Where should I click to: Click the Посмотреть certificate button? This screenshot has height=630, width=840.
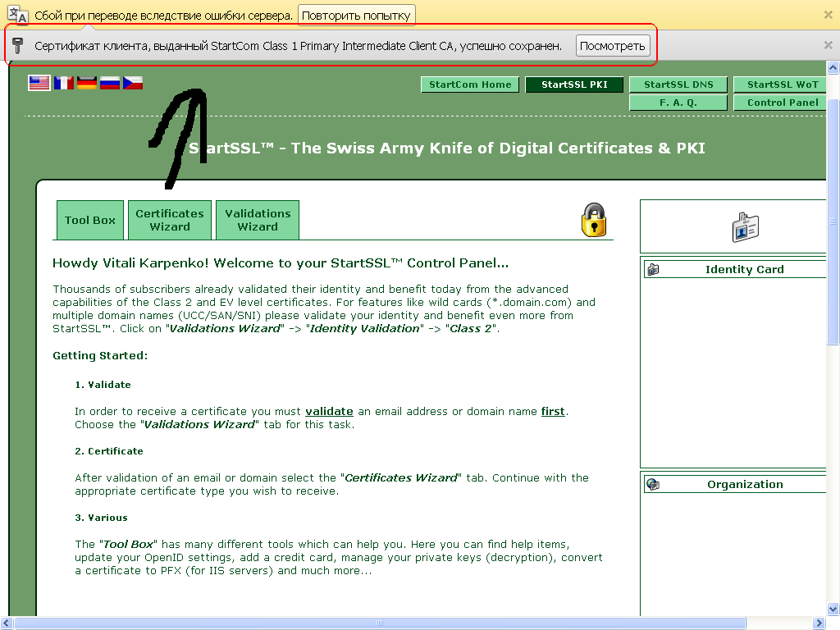[x=613, y=46]
